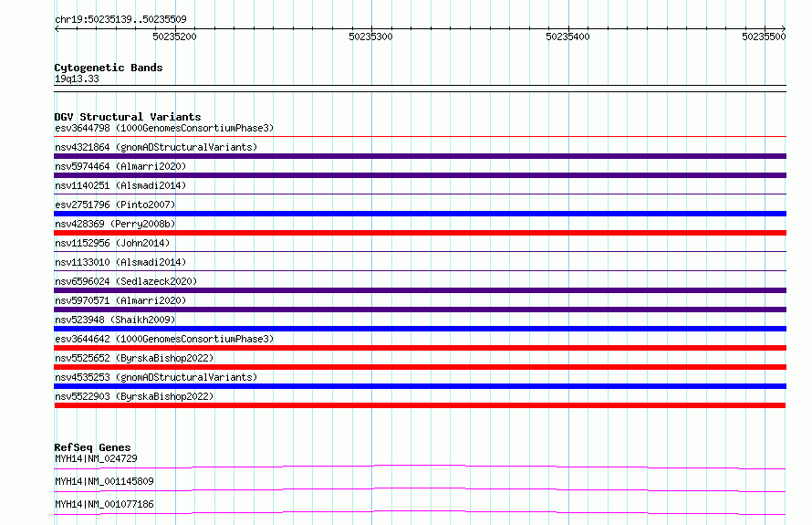Screen dimensions: 812x525
Task: Open nsv1133010 Alsmadi2014 variant label
Action: [x=120, y=262]
